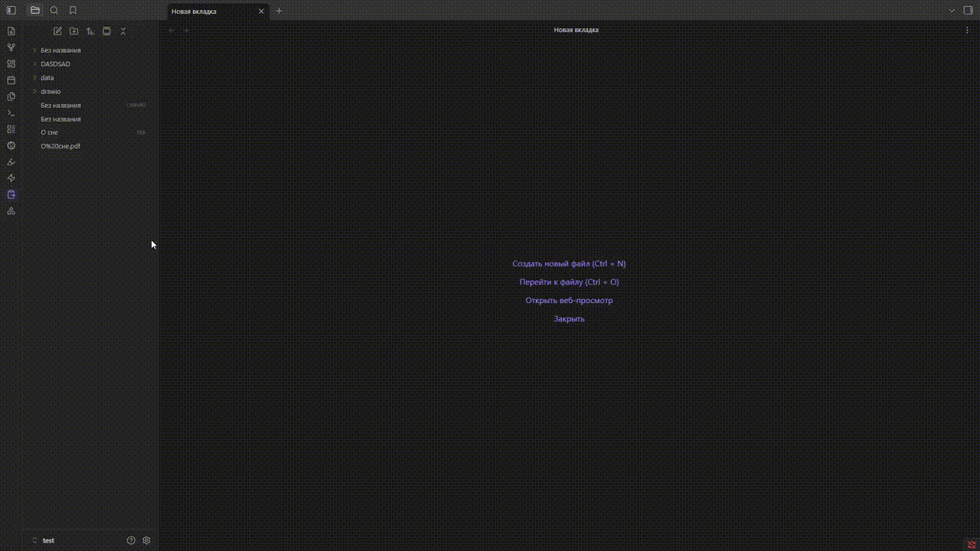Click the new folder icon in file explorer
Viewport: 980px width, 551px height.
tap(73, 31)
